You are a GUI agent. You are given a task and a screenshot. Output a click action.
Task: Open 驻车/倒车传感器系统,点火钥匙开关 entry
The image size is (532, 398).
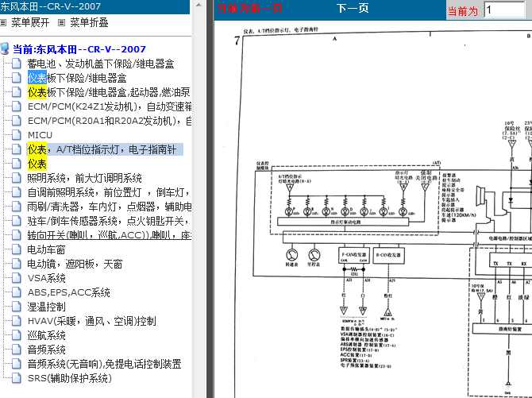coord(108,221)
